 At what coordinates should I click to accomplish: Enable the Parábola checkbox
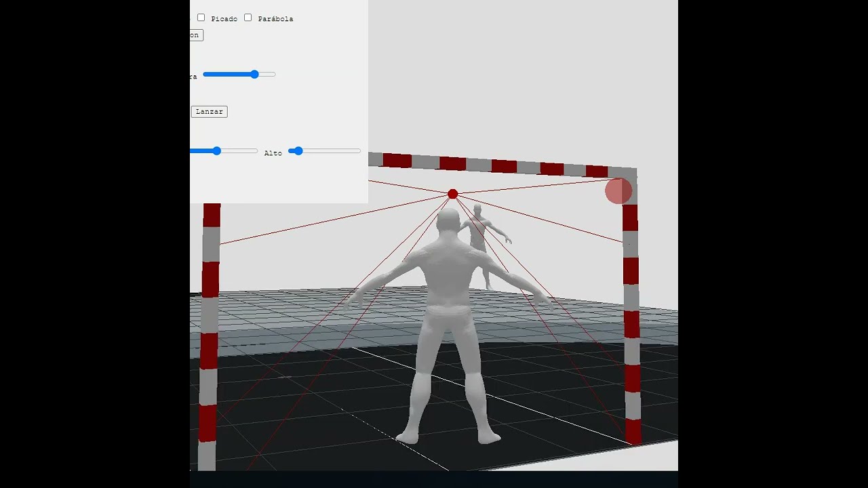[248, 18]
